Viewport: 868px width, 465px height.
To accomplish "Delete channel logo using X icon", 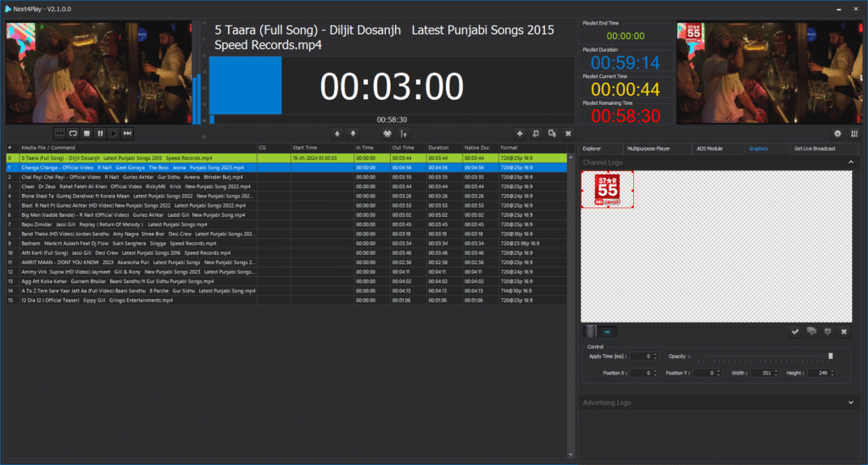I will (x=844, y=331).
